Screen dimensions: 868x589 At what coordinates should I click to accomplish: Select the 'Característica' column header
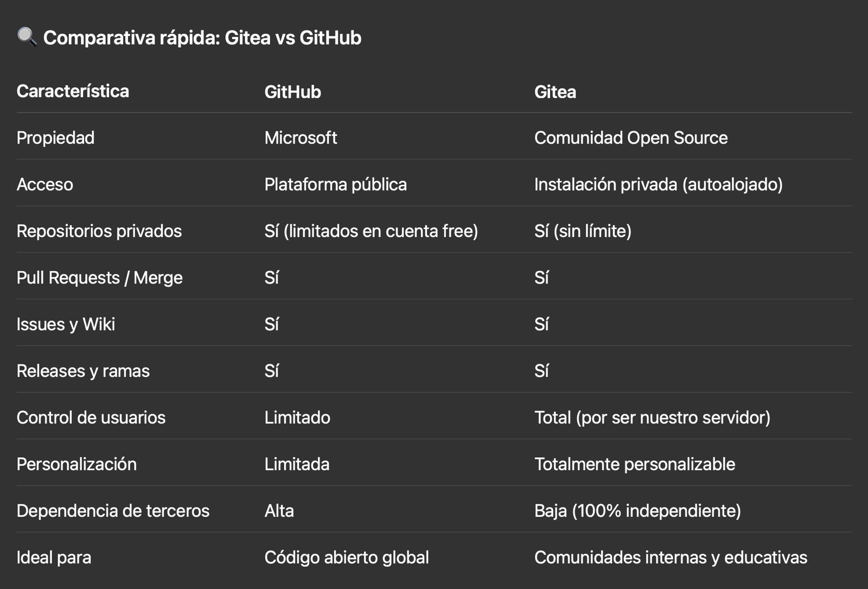pyautogui.click(x=73, y=91)
